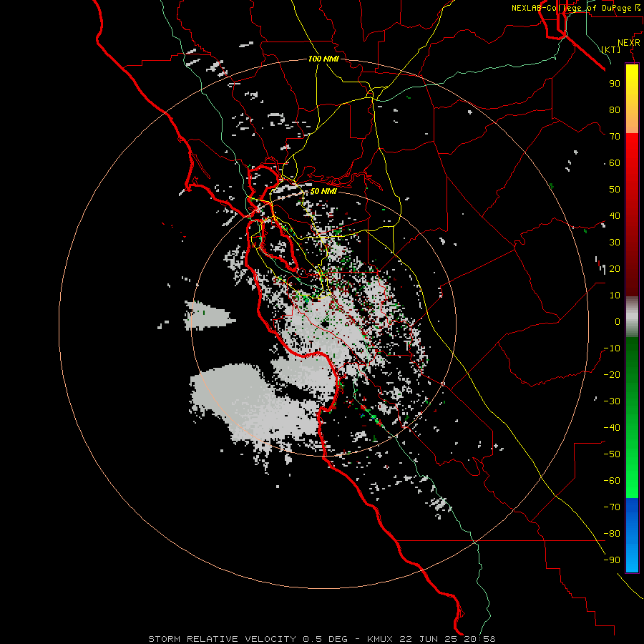
Task: Click the orange segment of the color bar
Action: click(x=632, y=122)
